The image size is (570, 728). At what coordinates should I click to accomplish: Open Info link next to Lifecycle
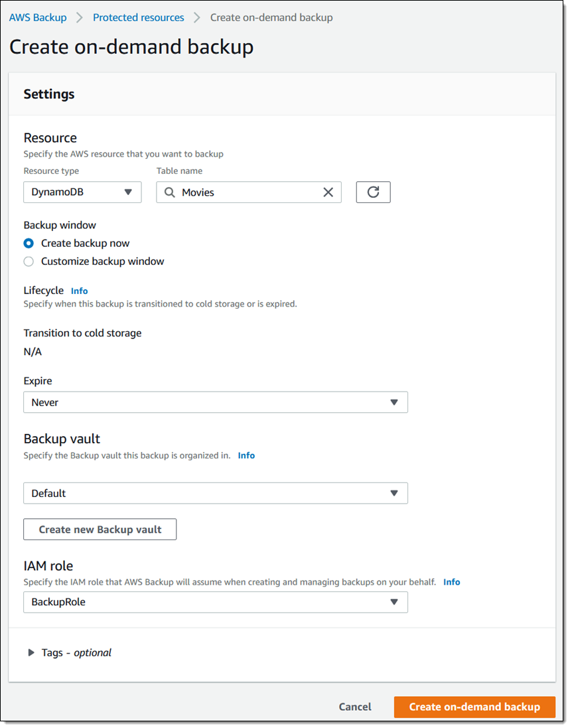tap(80, 291)
